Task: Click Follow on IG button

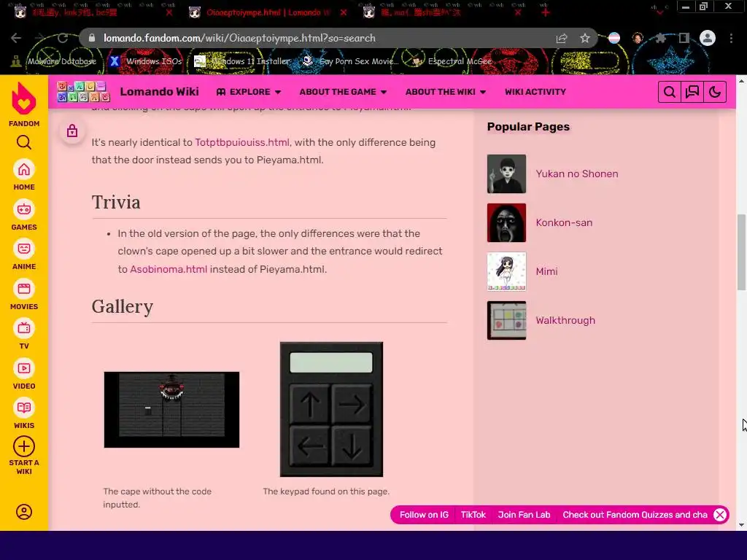Action: click(x=424, y=515)
